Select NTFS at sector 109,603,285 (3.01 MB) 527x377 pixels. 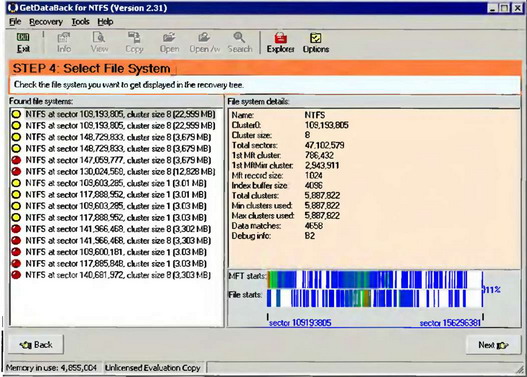116,183
